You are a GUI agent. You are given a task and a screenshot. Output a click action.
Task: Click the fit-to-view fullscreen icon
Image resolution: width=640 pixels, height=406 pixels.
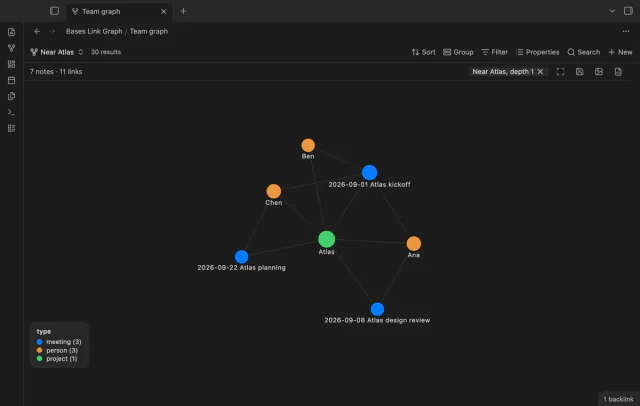coord(560,72)
